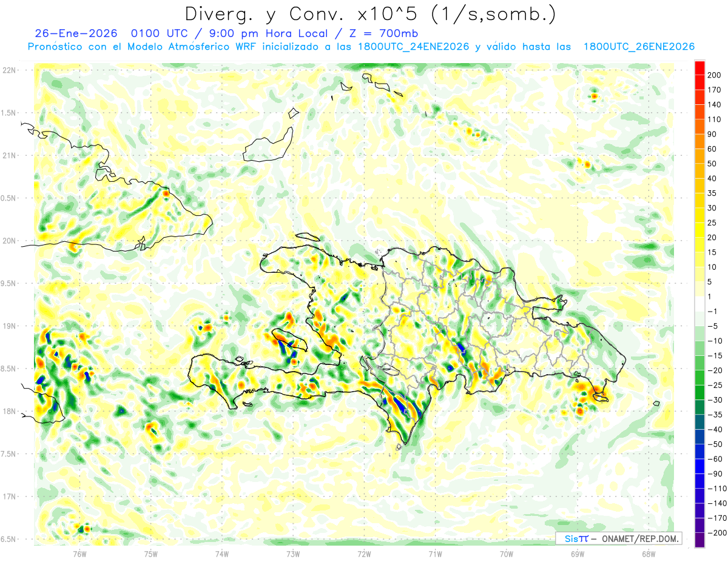Click the '-30' legend value
Viewport: 728px width, 562px height.
point(716,400)
